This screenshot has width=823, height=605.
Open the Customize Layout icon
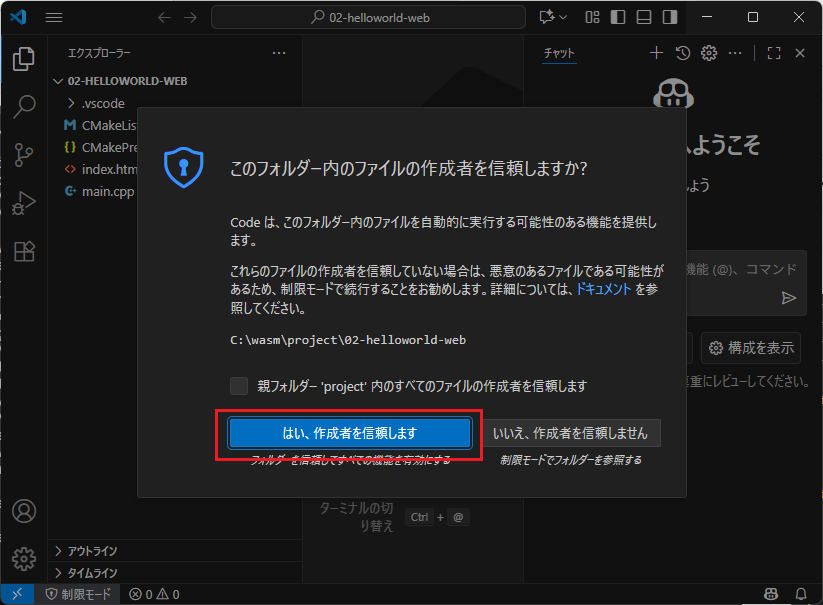592,17
